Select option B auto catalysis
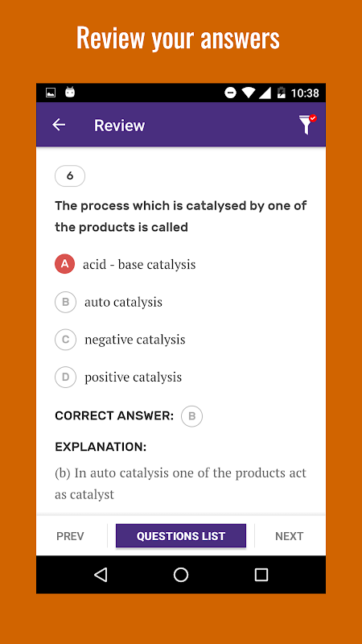 click(109, 302)
